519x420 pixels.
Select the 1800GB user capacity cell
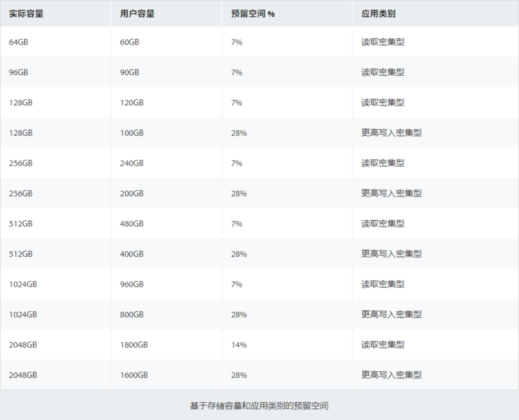(131, 344)
